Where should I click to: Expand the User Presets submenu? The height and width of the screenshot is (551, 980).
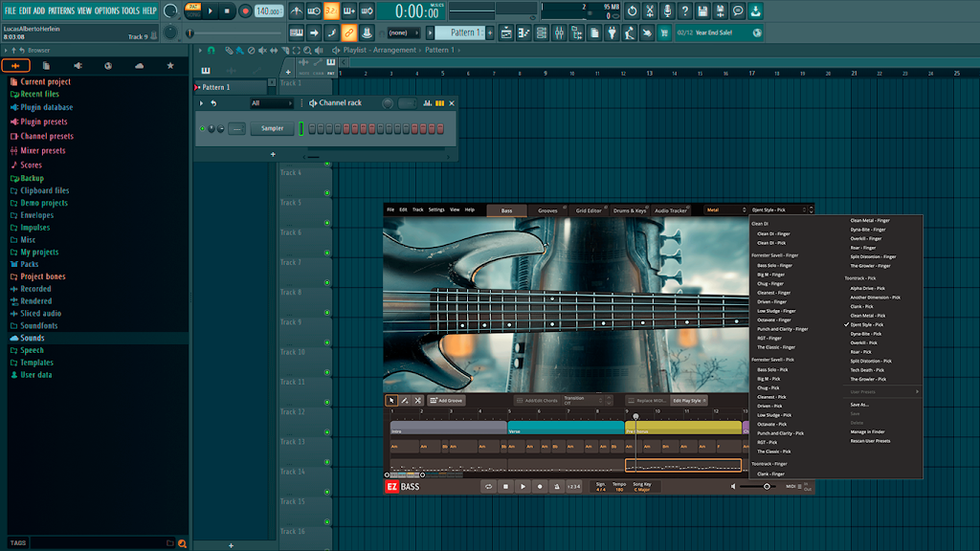883,391
